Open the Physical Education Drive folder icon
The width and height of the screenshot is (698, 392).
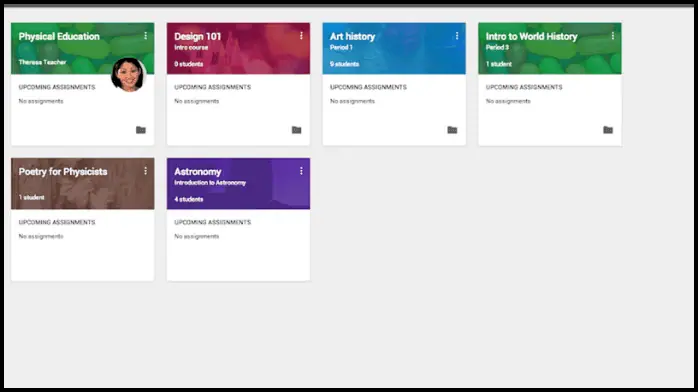tap(141, 130)
